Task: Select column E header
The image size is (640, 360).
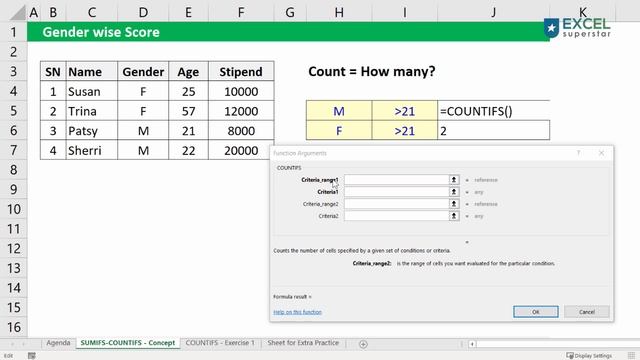Action: coord(189,13)
